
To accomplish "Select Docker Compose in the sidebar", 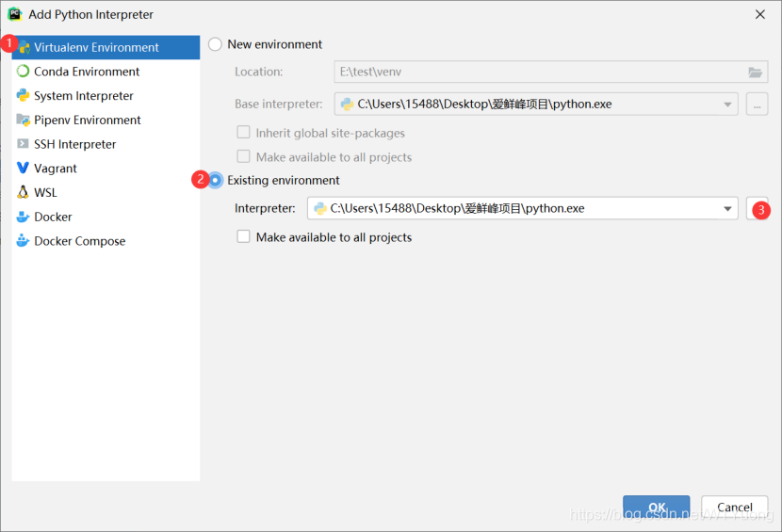I will (x=106, y=241).
